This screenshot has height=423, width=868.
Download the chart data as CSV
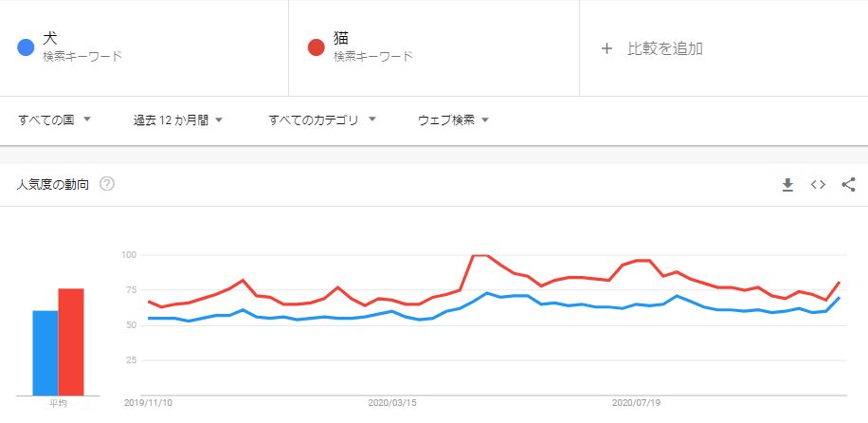pos(787,185)
